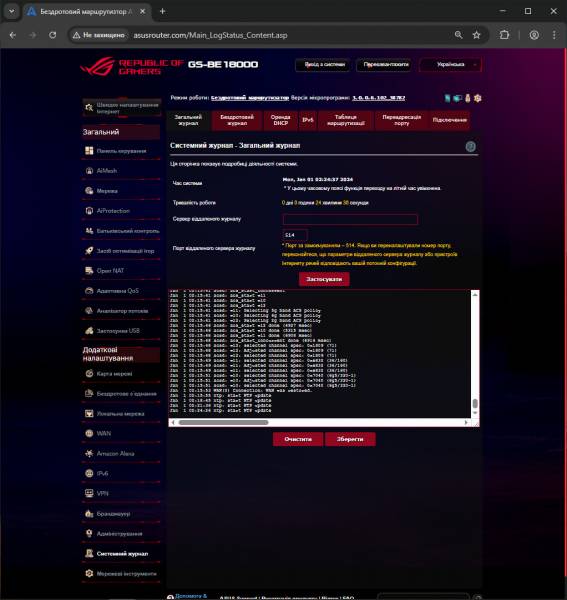Switch to the Бездротовий журнал tab

(x=237, y=120)
